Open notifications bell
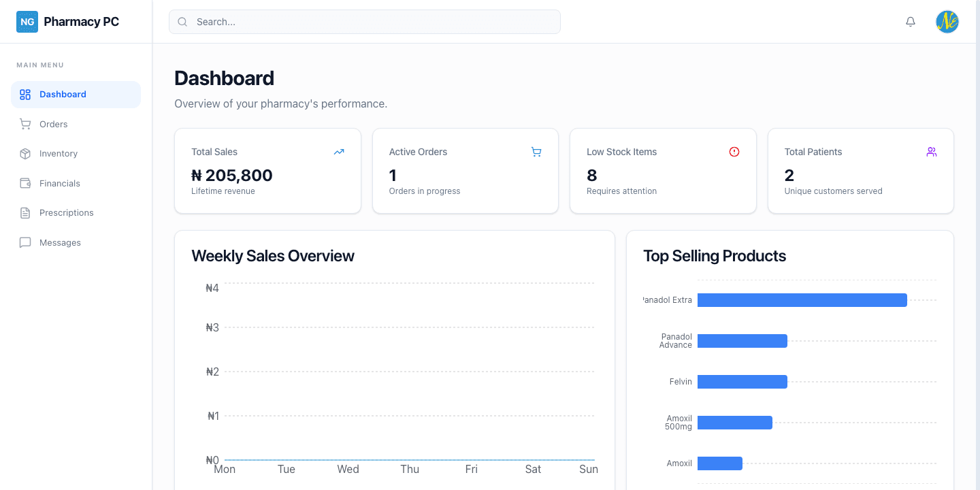Screen dimensions: 980x490 [911, 22]
